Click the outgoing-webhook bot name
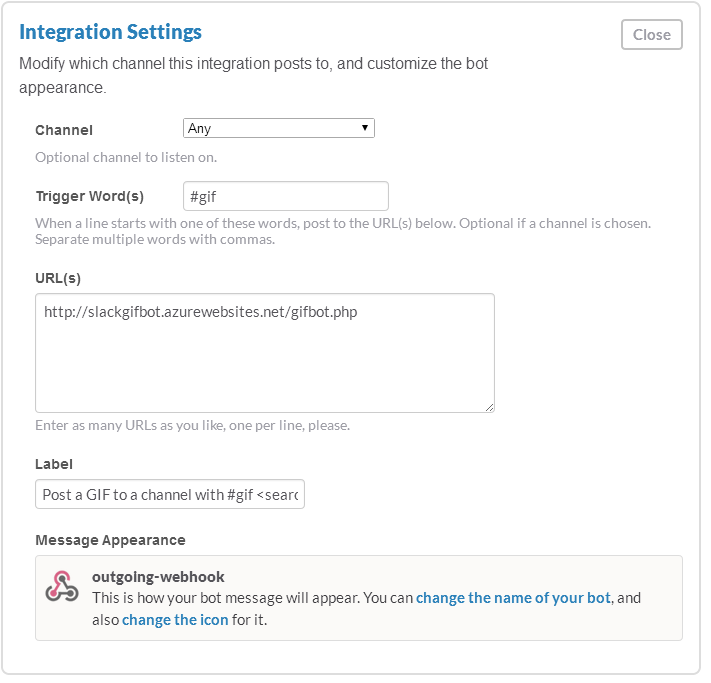This screenshot has width=711, height=683. (158, 577)
